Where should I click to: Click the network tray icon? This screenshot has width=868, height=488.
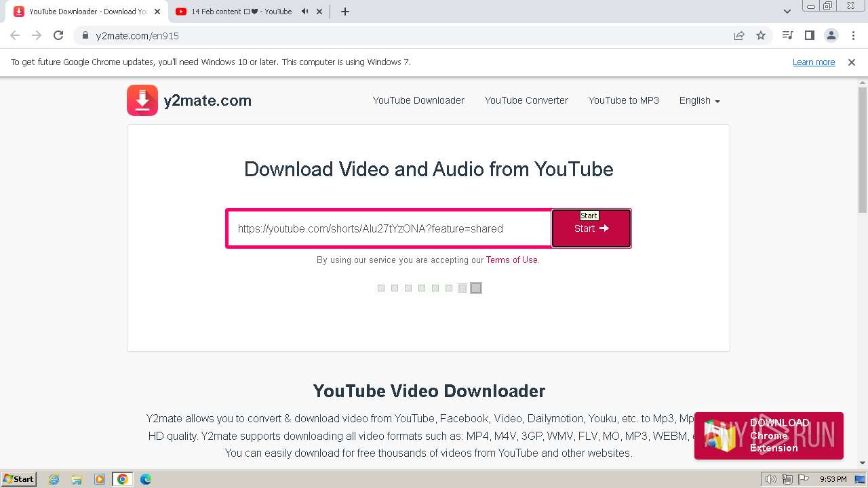[x=787, y=479]
